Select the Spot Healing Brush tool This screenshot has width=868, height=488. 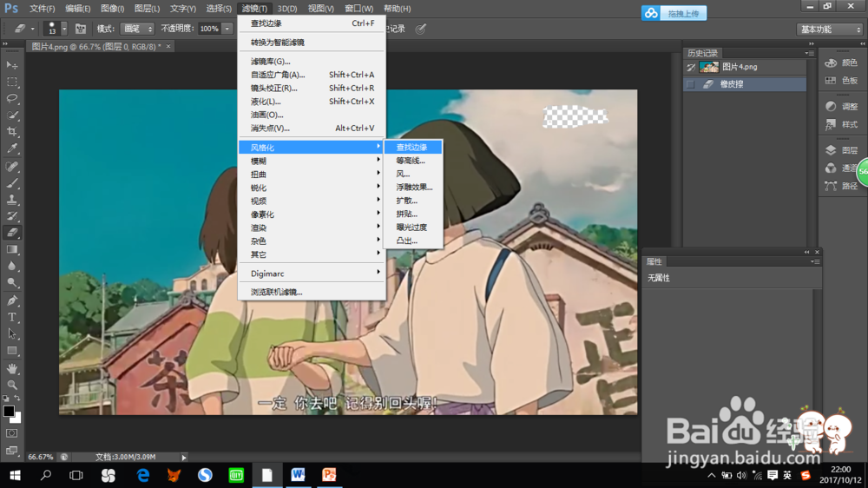pyautogui.click(x=11, y=166)
